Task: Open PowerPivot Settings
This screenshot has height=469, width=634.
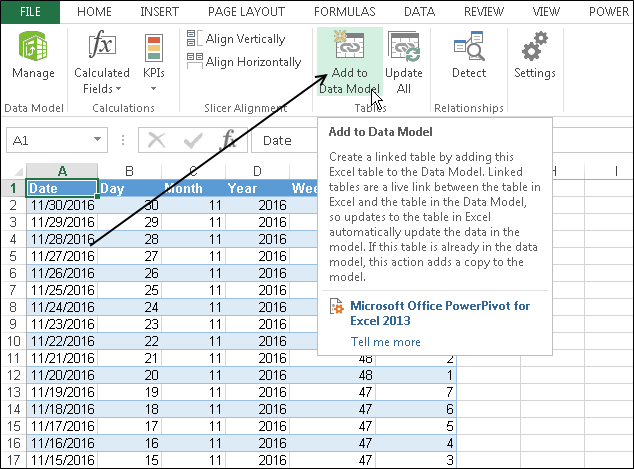Action: [535, 56]
